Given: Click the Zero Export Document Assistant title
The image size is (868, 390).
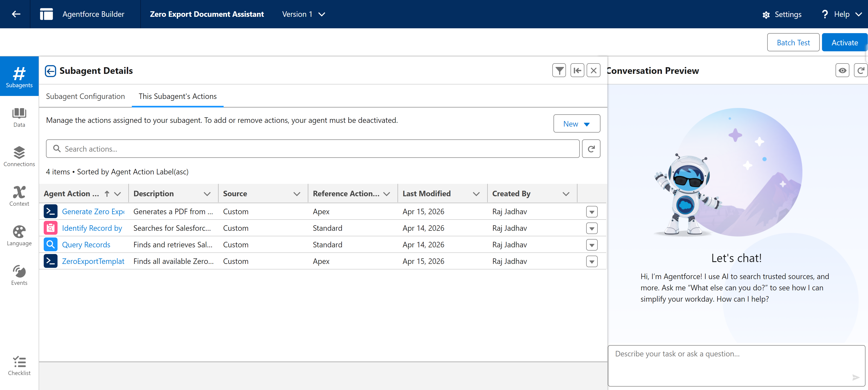Looking at the screenshot, I should pos(207,14).
